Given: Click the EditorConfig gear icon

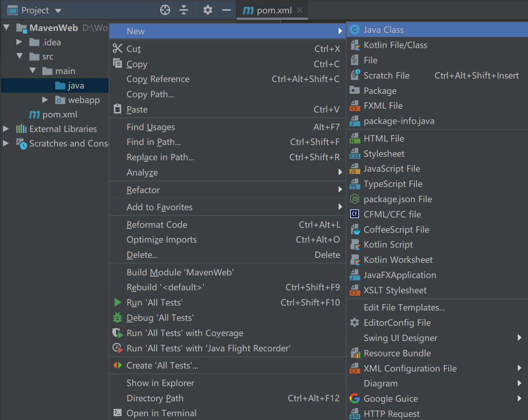Looking at the screenshot, I should click(355, 322).
